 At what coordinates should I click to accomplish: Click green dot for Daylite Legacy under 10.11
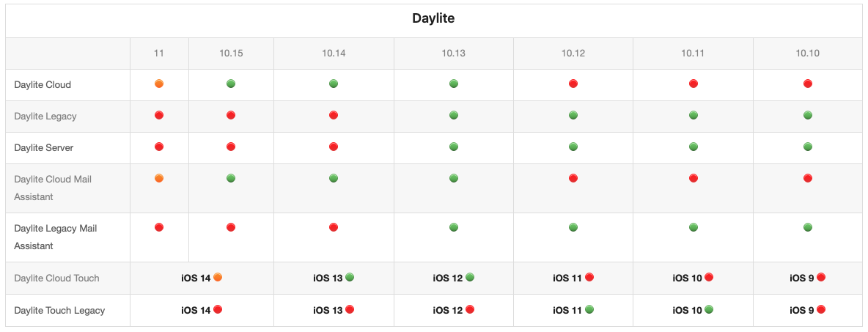[694, 115]
